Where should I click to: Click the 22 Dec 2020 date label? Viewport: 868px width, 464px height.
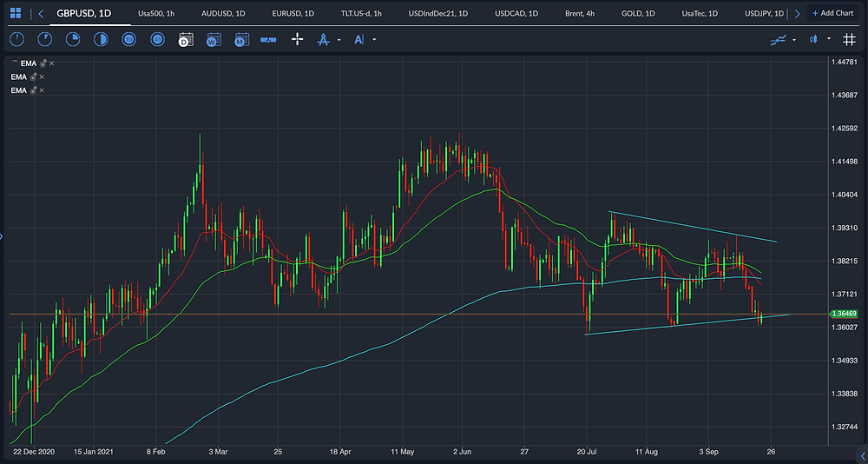33,450
